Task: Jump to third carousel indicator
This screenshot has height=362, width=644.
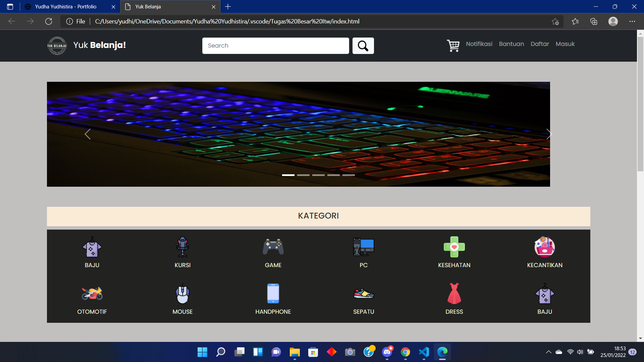Action: pyautogui.click(x=318, y=175)
